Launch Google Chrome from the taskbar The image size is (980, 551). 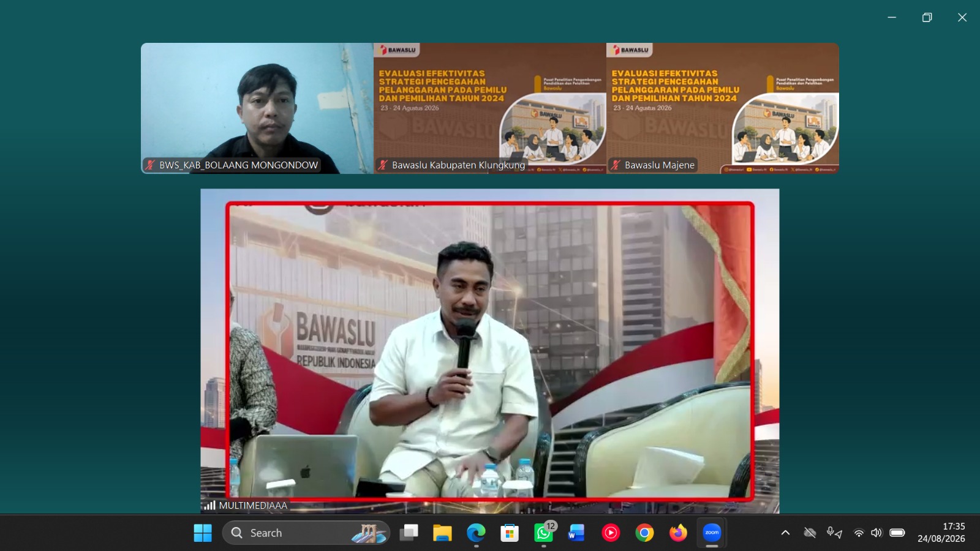tap(644, 533)
